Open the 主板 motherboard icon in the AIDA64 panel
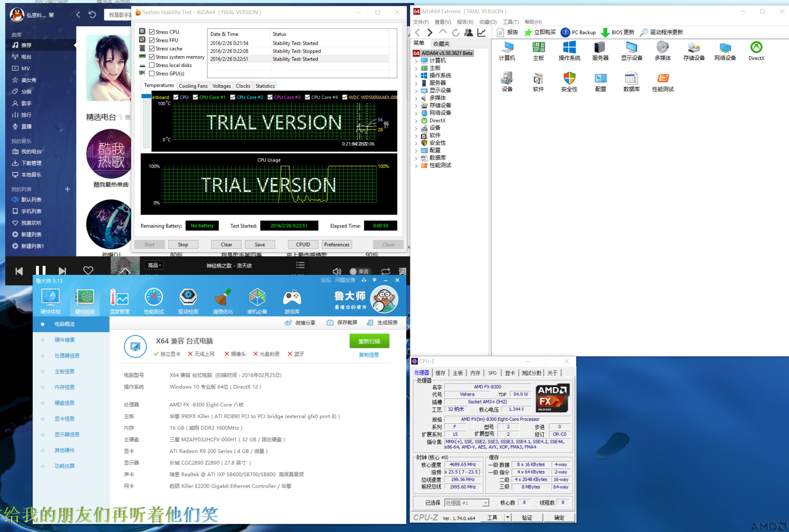This screenshot has height=532, width=789. pyautogui.click(x=538, y=51)
